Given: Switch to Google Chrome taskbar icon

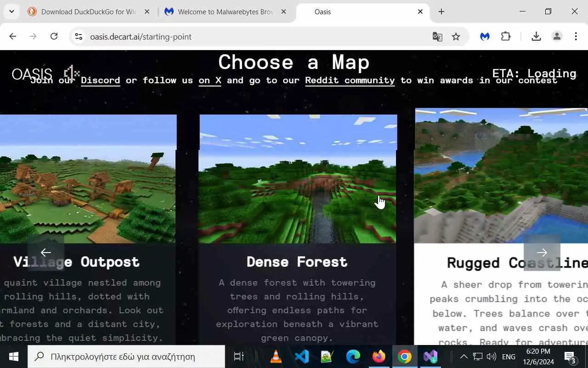Looking at the screenshot, I should coord(404,356).
